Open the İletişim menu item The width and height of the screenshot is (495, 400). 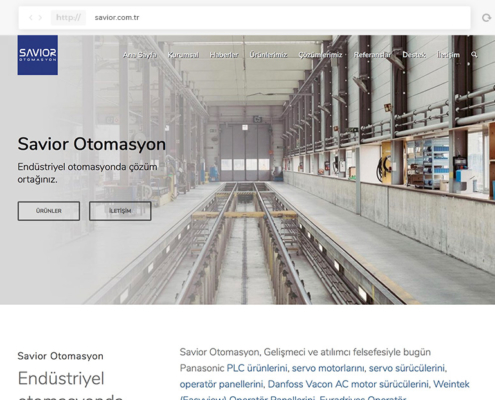[x=448, y=55]
